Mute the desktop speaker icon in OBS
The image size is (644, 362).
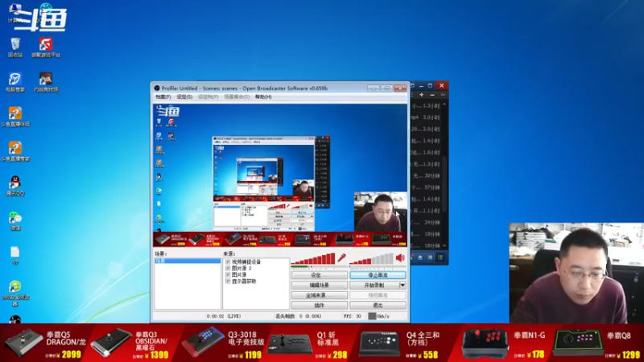tap(400, 257)
